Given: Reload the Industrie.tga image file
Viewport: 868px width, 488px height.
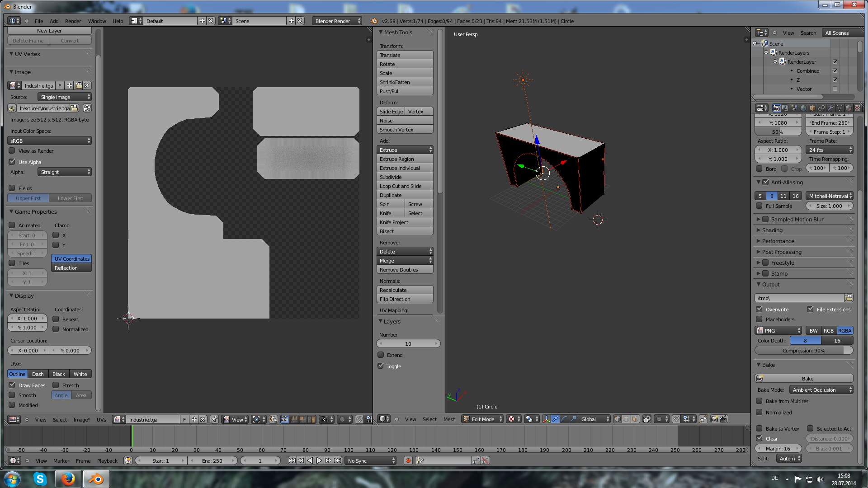Looking at the screenshot, I should pyautogui.click(x=87, y=108).
